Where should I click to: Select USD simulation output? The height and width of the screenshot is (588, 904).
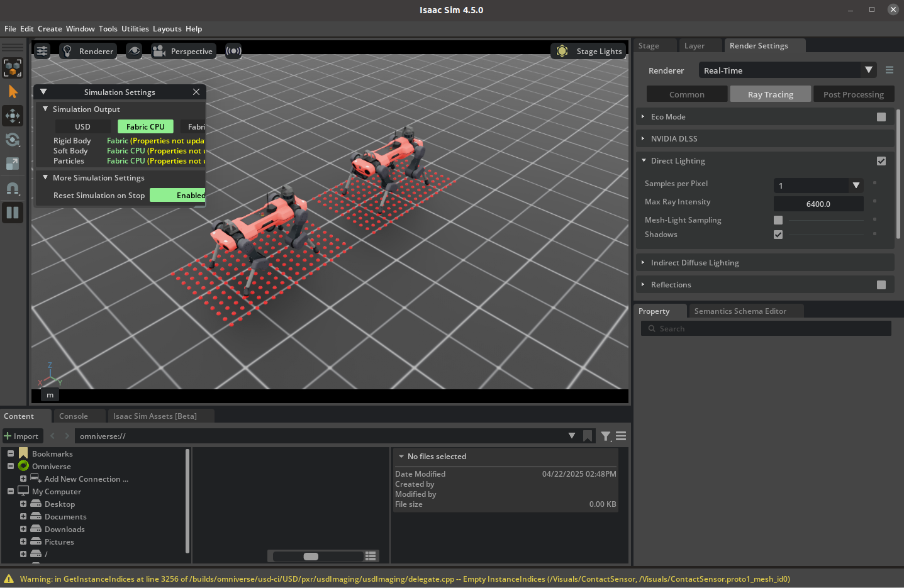click(82, 126)
